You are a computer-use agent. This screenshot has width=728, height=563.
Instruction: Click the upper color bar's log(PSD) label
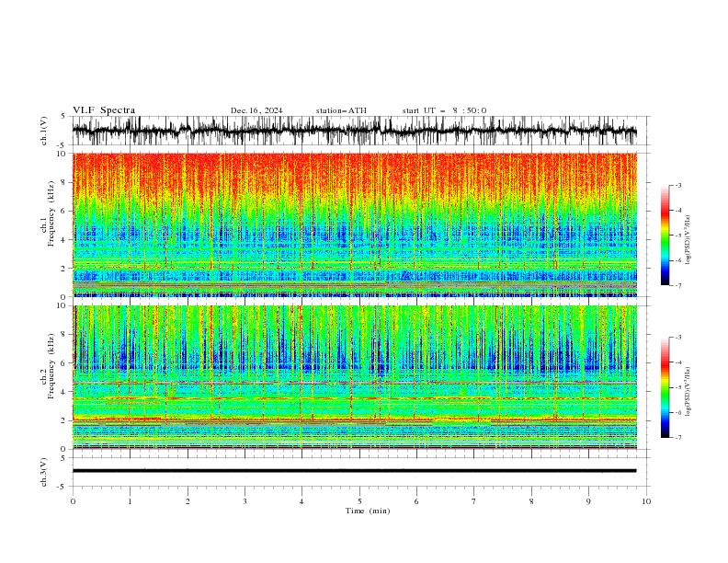click(688, 240)
